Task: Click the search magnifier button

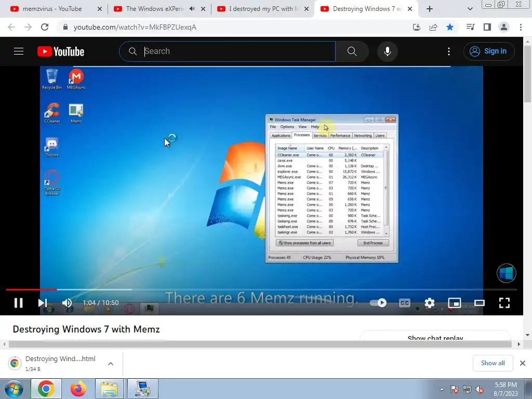Action: pos(352,51)
